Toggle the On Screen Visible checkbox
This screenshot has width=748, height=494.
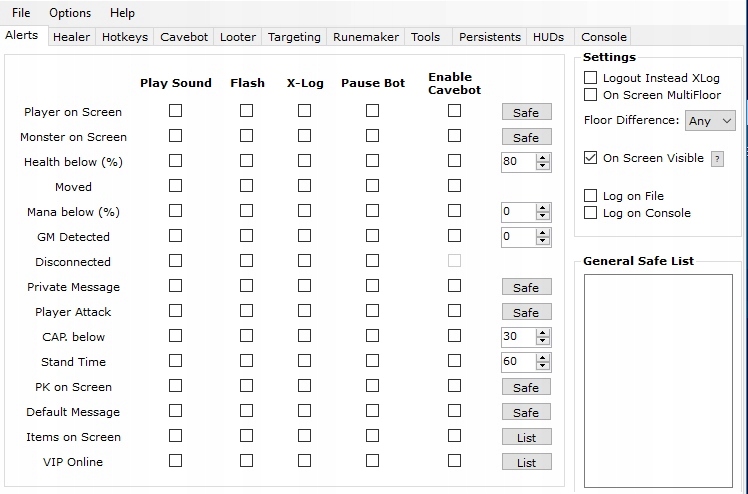click(591, 158)
